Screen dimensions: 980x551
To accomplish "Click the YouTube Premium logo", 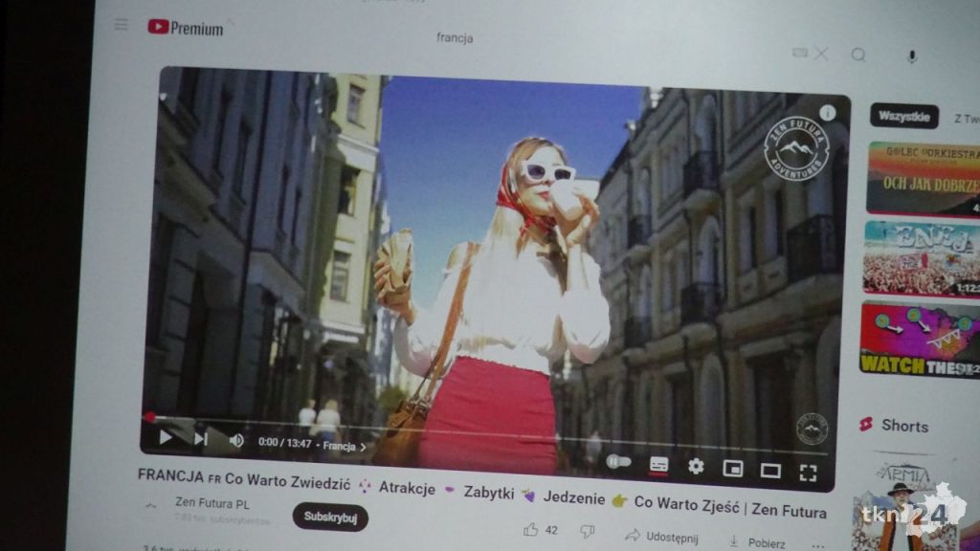I will pos(186,28).
